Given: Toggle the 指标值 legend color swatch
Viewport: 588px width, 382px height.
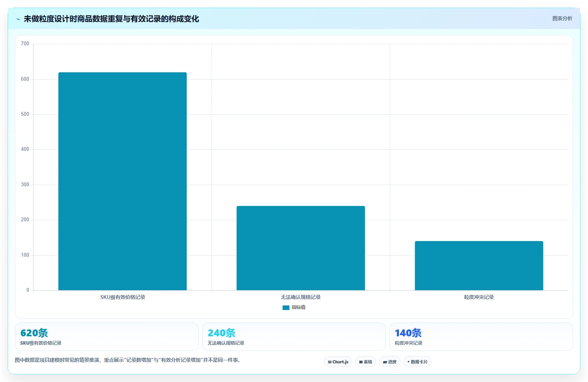Looking at the screenshot, I should 286,307.
